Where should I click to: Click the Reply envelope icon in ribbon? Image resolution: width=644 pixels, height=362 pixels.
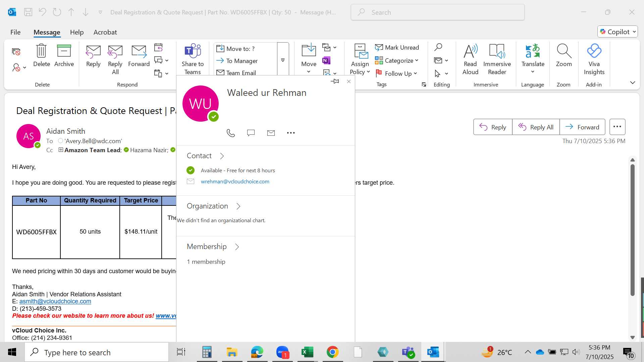pos(93,52)
